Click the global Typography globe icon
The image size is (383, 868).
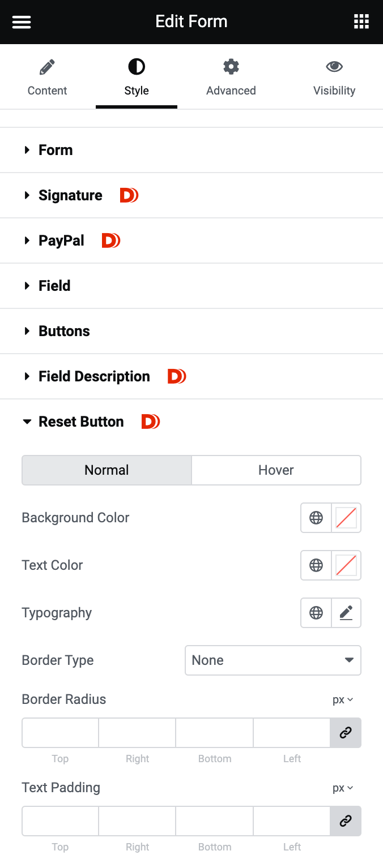coord(316,613)
